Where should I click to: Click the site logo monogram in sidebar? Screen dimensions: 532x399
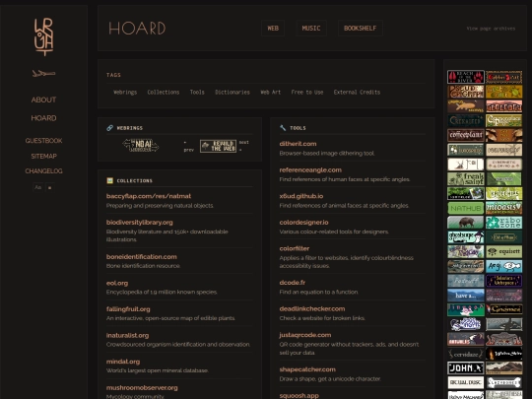click(43, 37)
